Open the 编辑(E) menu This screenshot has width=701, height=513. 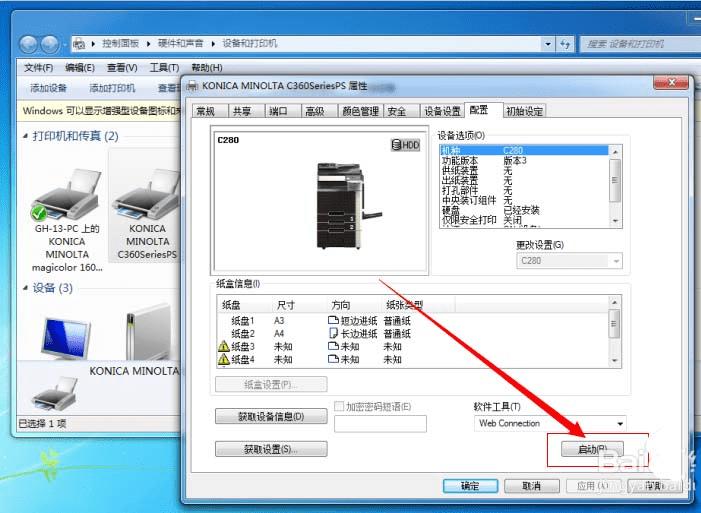click(80, 68)
